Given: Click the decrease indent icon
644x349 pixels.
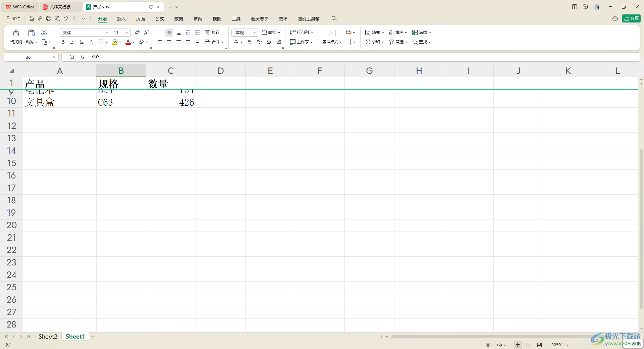Looking at the screenshot, I should [188, 33].
